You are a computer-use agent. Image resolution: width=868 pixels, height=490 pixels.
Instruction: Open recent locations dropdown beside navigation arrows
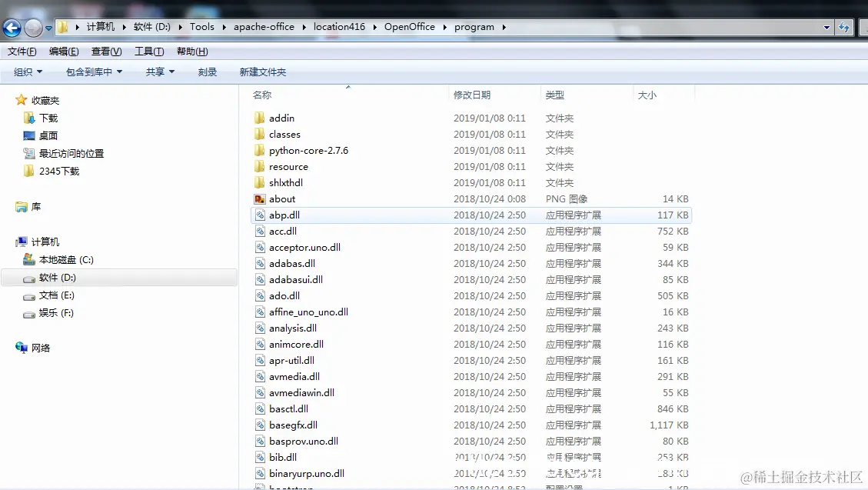tap(48, 28)
